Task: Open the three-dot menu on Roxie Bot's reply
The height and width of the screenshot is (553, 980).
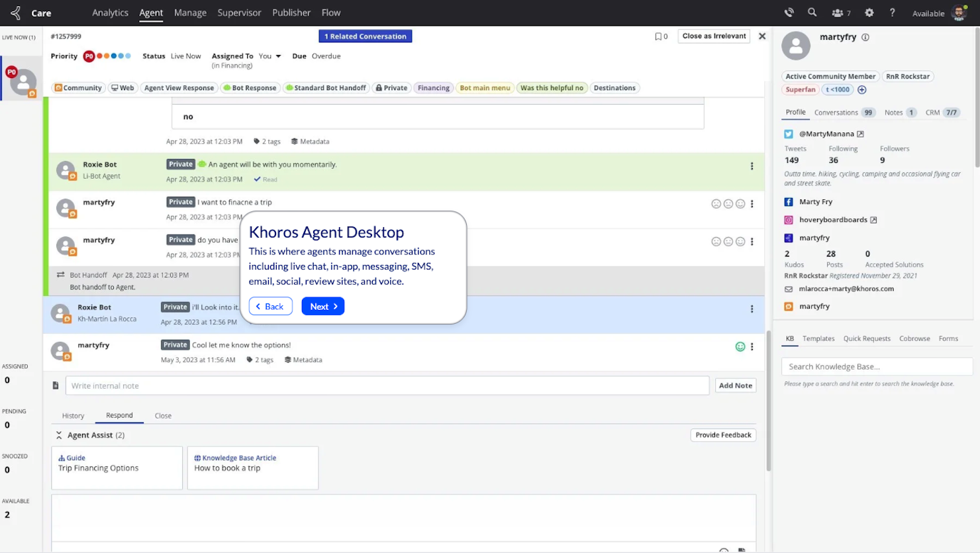Action: click(752, 309)
